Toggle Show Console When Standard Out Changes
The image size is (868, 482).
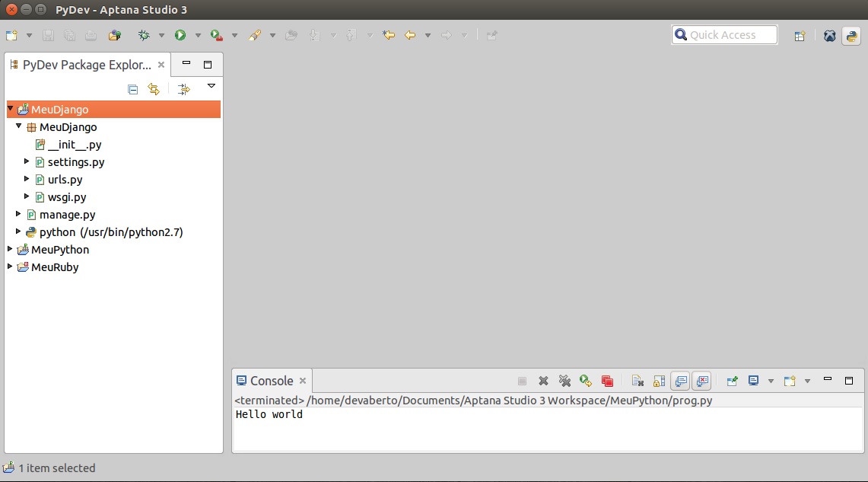click(680, 381)
